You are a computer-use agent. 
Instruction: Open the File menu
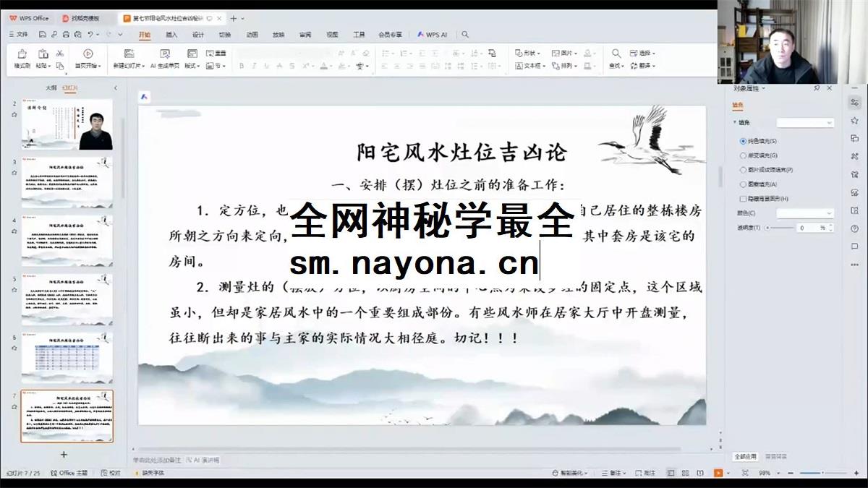click(x=18, y=34)
